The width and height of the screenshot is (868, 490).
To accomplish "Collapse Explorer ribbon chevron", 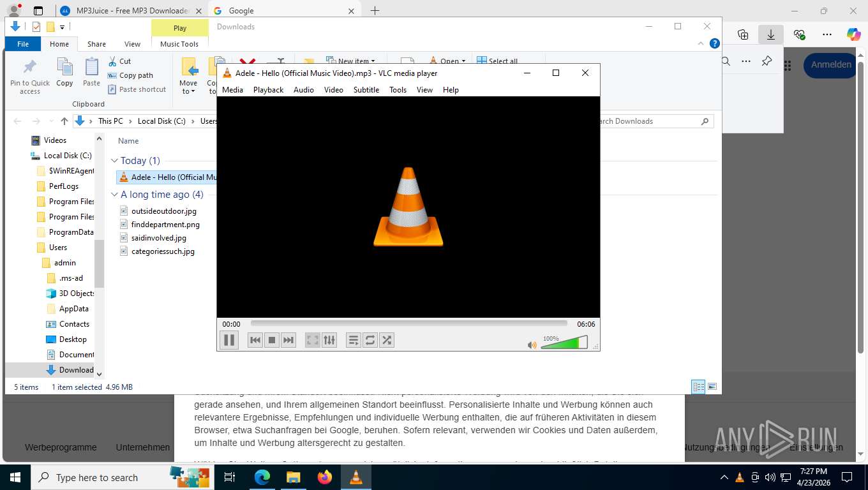I will 702,44.
